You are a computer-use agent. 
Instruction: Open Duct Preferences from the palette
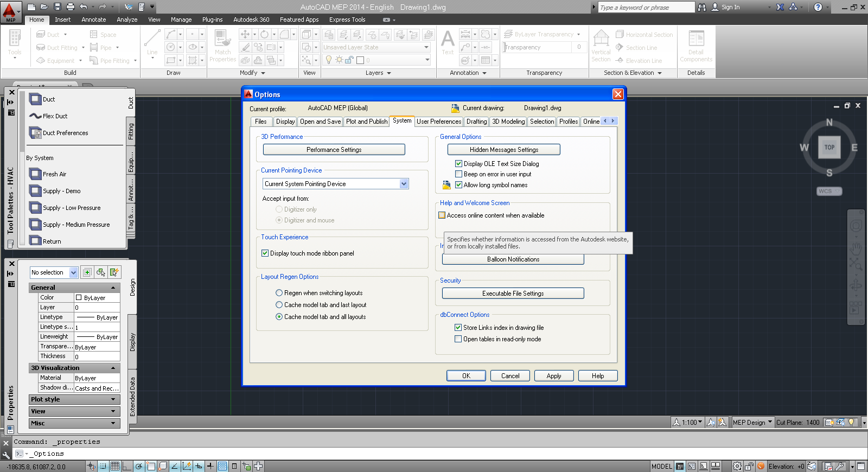pos(59,133)
